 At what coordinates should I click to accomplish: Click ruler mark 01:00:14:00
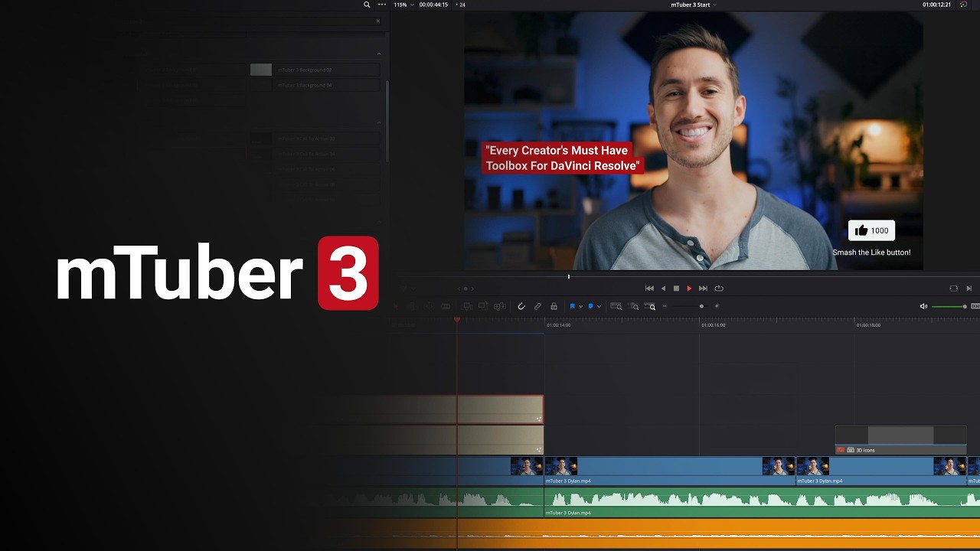pos(559,325)
